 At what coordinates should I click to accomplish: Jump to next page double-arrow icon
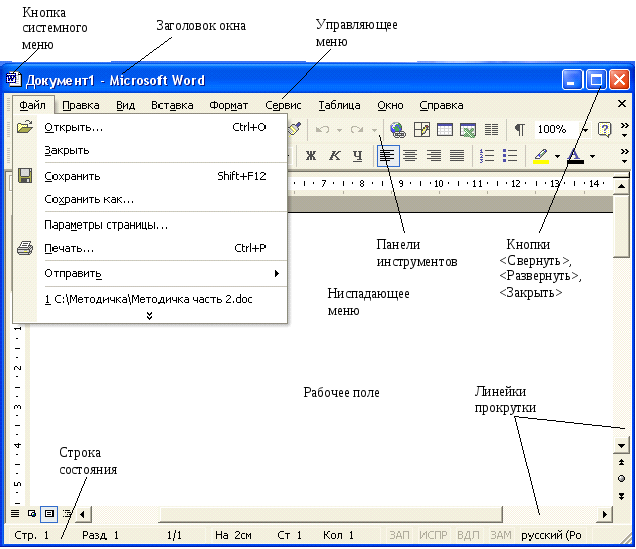621,496
